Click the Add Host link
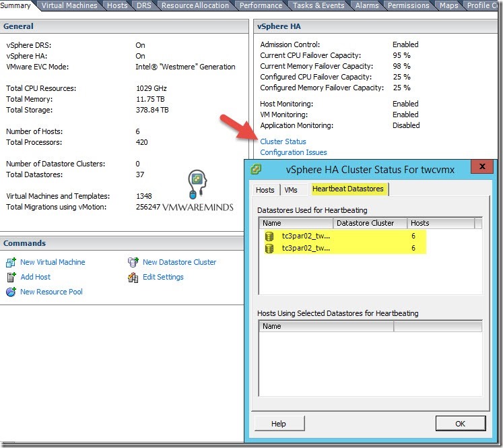 35,277
